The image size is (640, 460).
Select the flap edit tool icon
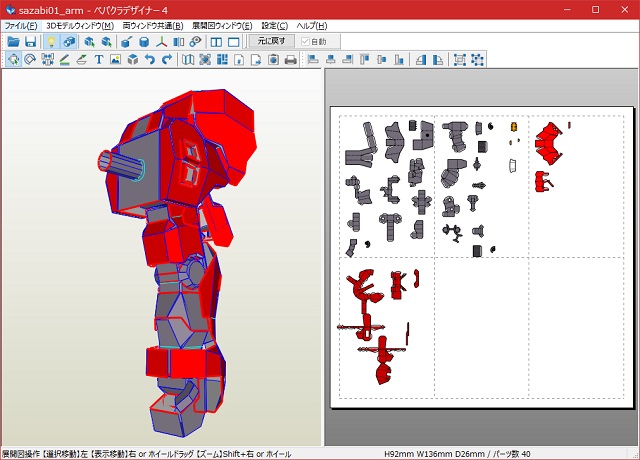tap(82, 60)
